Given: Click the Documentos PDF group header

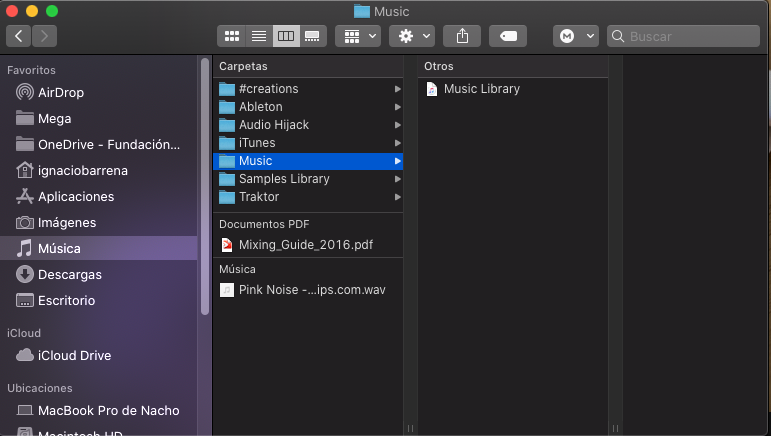Looking at the screenshot, I should [264, 224].
